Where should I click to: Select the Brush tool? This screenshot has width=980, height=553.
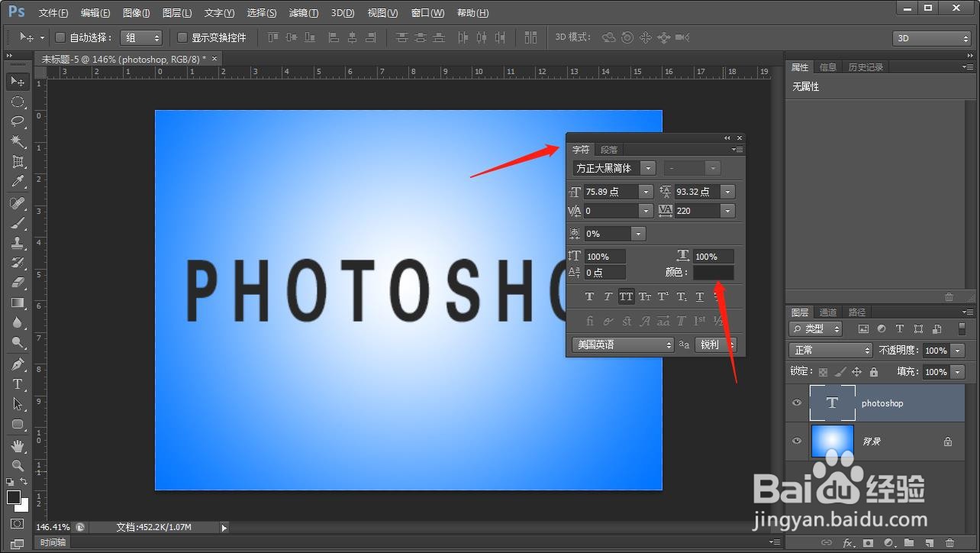(x=18, y=223)
